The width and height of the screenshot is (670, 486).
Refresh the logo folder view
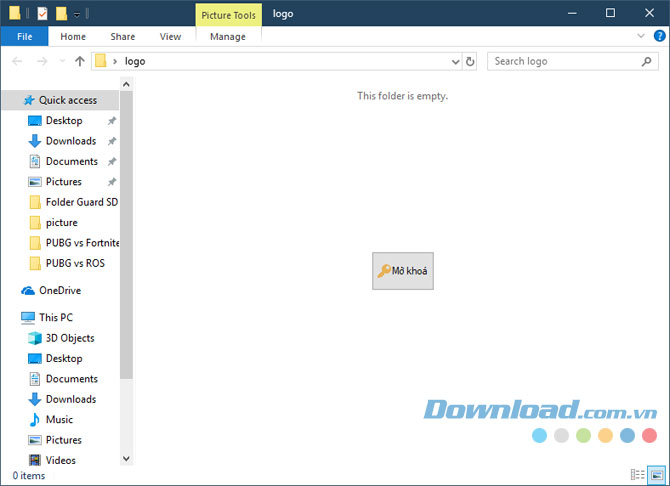point(470,61)
